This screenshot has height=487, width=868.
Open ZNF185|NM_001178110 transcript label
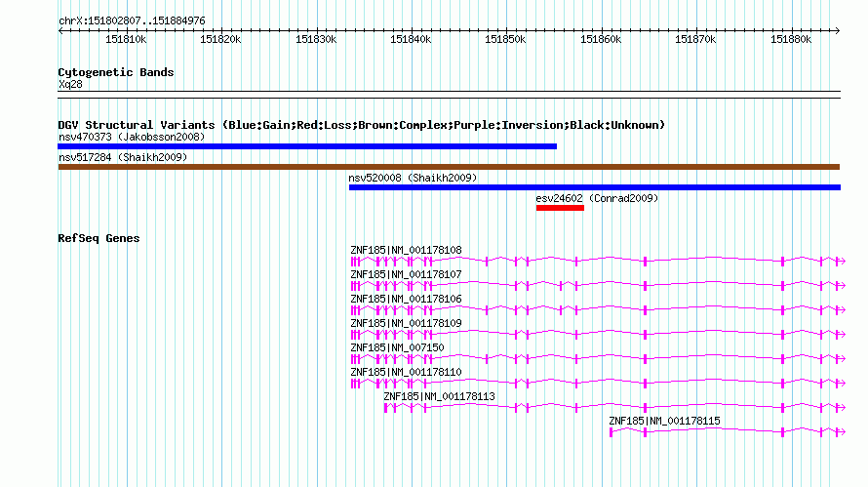(406, 372)
